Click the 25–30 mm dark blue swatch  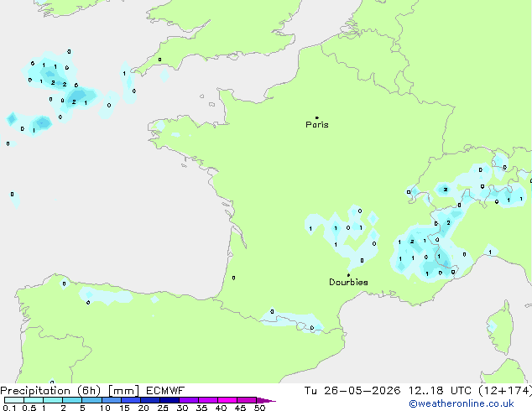click(169, 400)
